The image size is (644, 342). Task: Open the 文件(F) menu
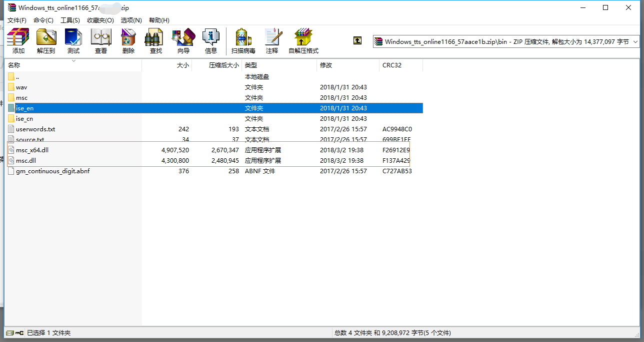(x=17, y=20)
